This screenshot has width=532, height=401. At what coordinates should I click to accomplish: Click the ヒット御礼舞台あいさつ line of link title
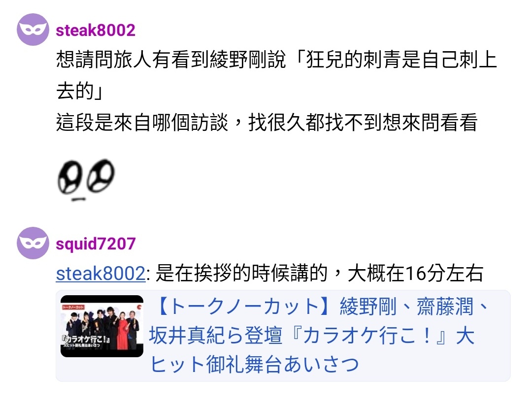tap(254, 365)
